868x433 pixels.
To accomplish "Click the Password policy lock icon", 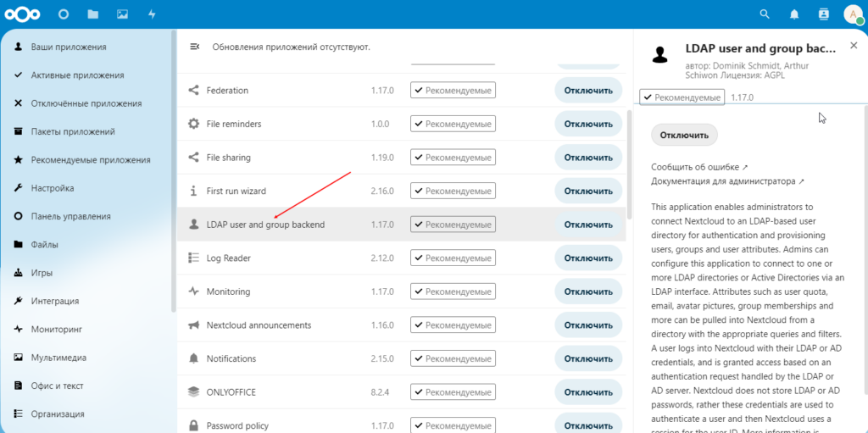I will pyautogui.click(x=193, y=425).
